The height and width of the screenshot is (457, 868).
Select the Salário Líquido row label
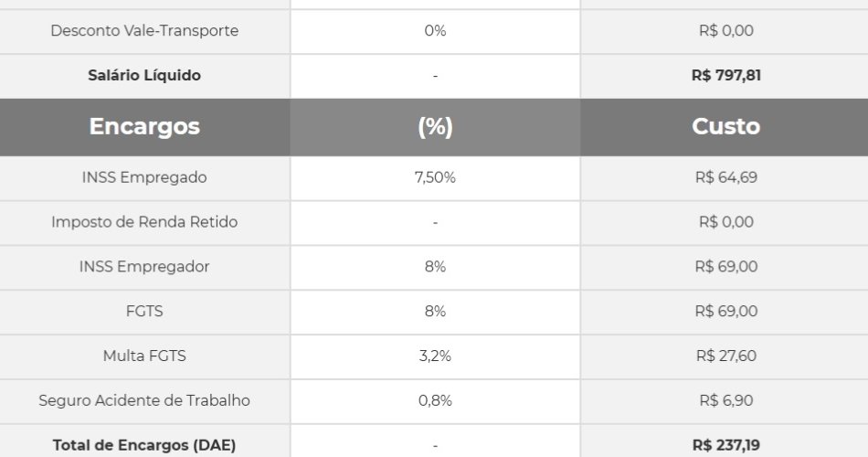tap(144, 76)
